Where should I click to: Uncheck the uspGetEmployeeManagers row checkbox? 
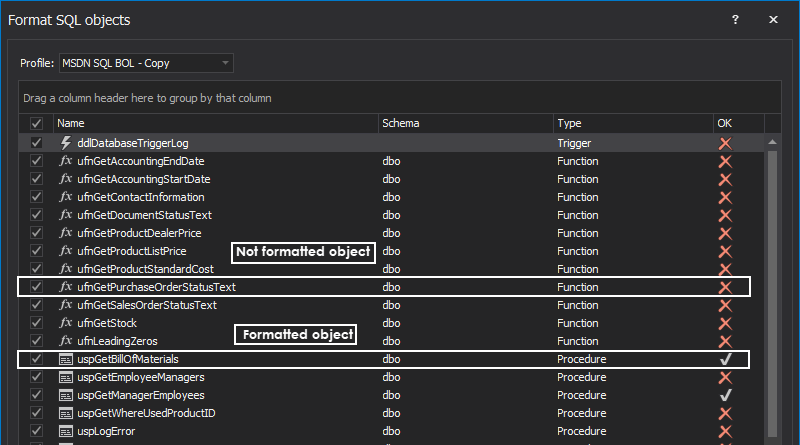tap(37, 377)
